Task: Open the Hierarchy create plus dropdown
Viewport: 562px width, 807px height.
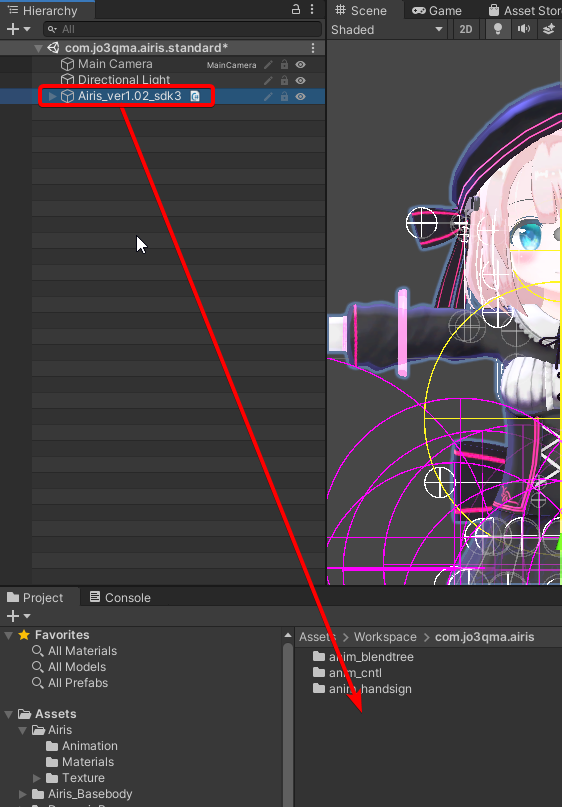Action: coord(19,29)
